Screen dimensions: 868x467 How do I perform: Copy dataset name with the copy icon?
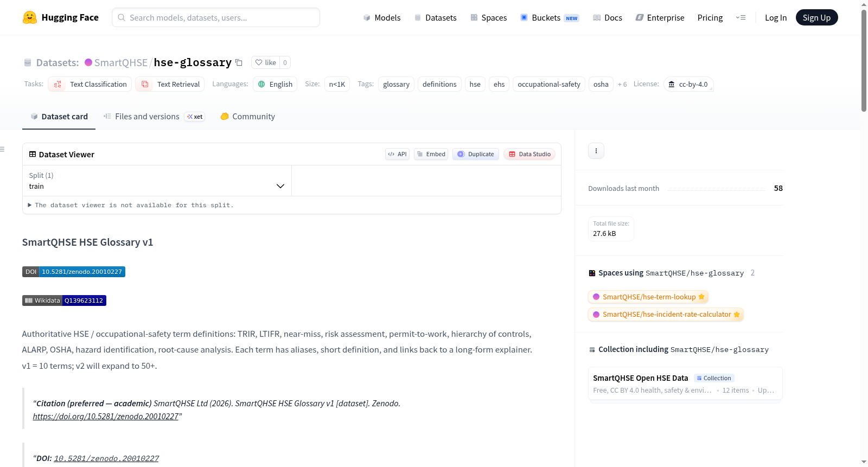pyautogui.click(x=239, y=62)
